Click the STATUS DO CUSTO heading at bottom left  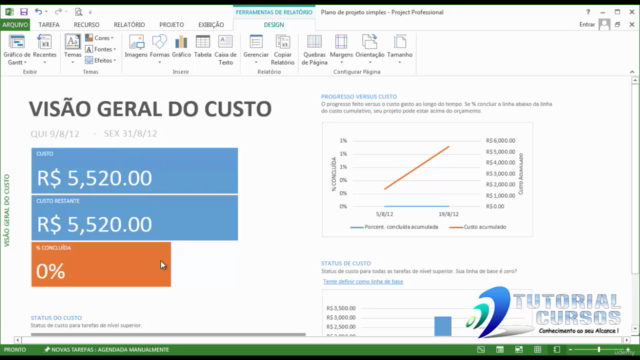[56, 318]
